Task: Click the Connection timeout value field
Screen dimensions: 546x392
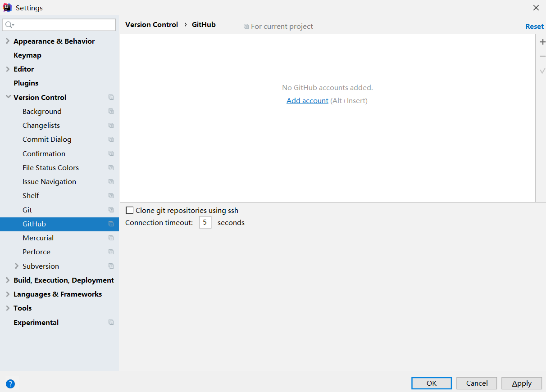Action: 205,222
